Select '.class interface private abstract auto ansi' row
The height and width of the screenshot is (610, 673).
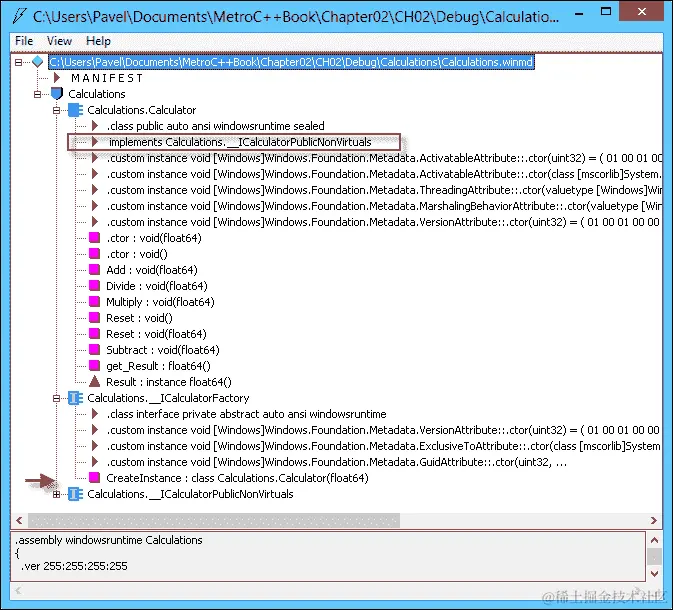246,414
